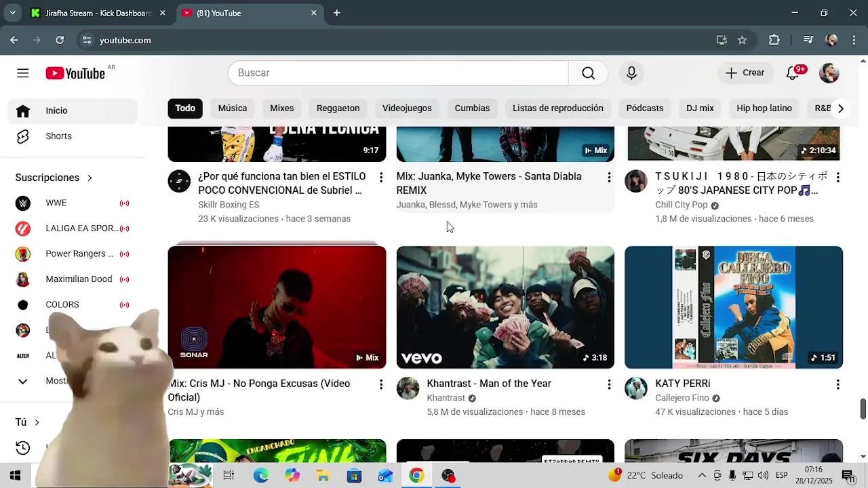
Task: Open a new Chrome tab
Action: [336, 13]
